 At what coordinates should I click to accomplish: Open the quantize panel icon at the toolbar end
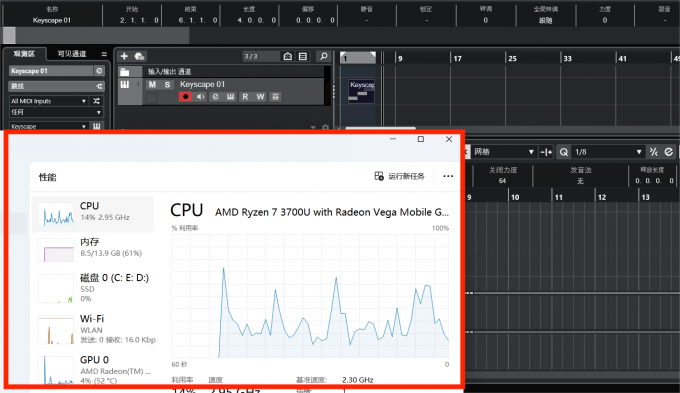click(669, 152)
